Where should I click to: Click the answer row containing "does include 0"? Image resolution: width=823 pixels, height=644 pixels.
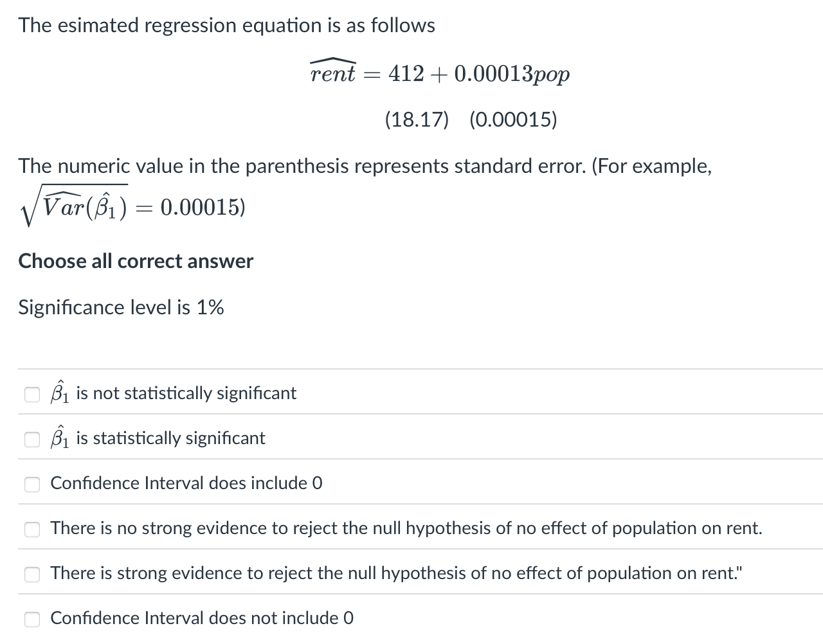(186, 483)
